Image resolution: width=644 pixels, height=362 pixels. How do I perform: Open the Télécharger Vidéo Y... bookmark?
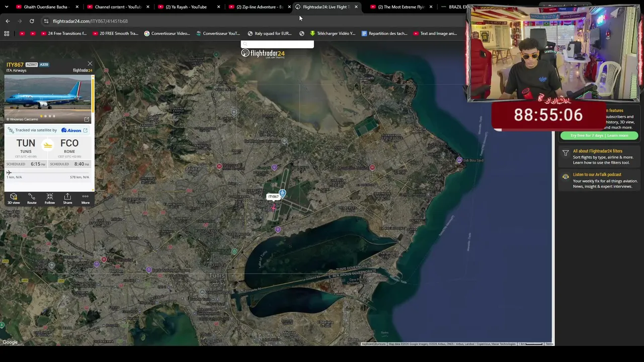tap(333, 34)
